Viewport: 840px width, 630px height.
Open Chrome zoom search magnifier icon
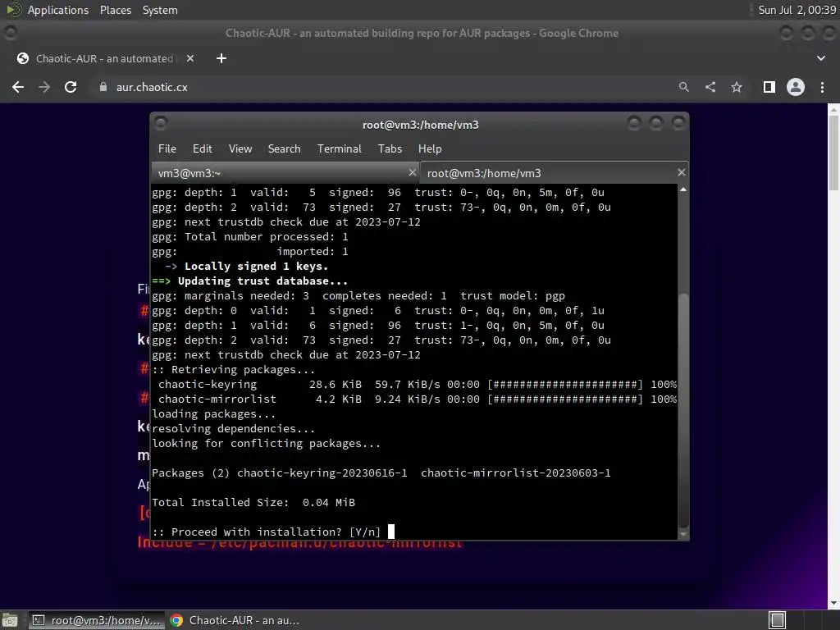683,87
